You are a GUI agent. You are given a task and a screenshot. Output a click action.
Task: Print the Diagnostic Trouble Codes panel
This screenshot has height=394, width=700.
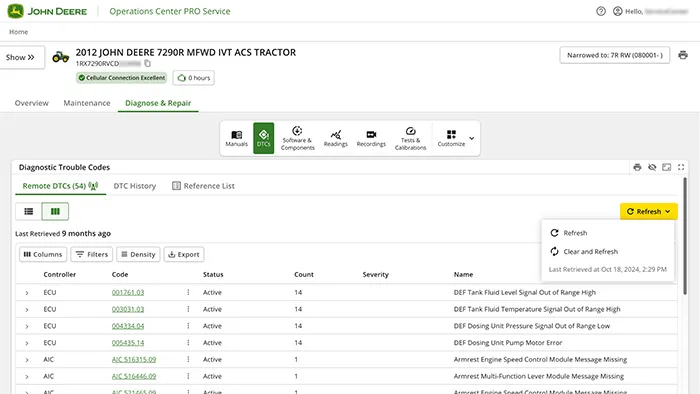pos(637,167)
